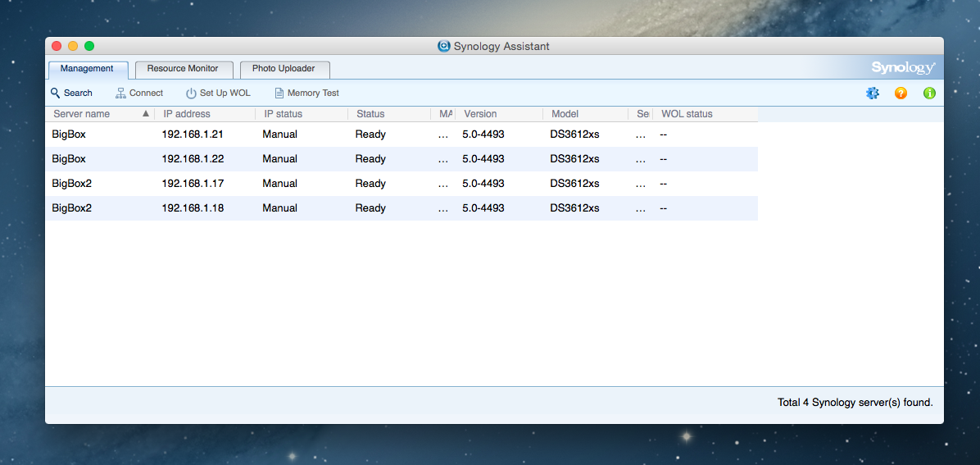Select BigBox row with IP 192.168.1.21
The image size is (980, 465).
402,134
